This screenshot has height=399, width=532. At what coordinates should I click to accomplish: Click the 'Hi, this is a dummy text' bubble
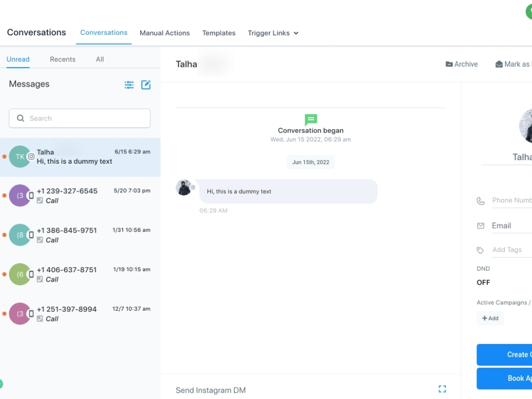pyautogui.click(x=288, y=191)
